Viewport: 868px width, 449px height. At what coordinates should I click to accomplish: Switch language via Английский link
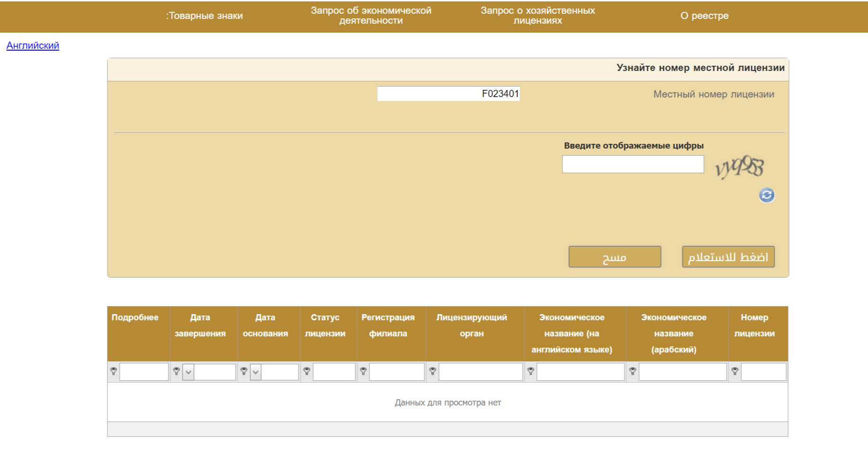coord(33,45)
